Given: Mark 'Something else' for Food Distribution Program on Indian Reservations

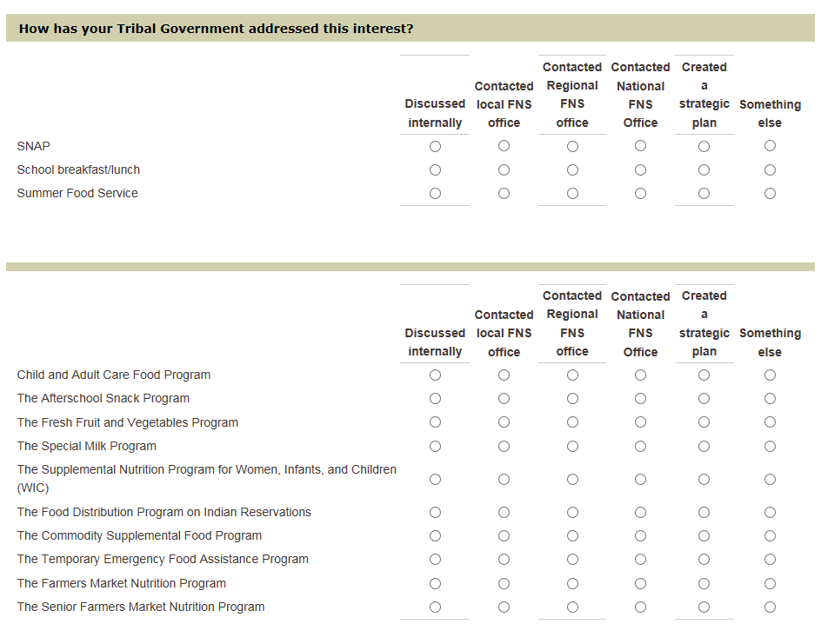Looking at the screenshot, I should [x=770, y=512].
